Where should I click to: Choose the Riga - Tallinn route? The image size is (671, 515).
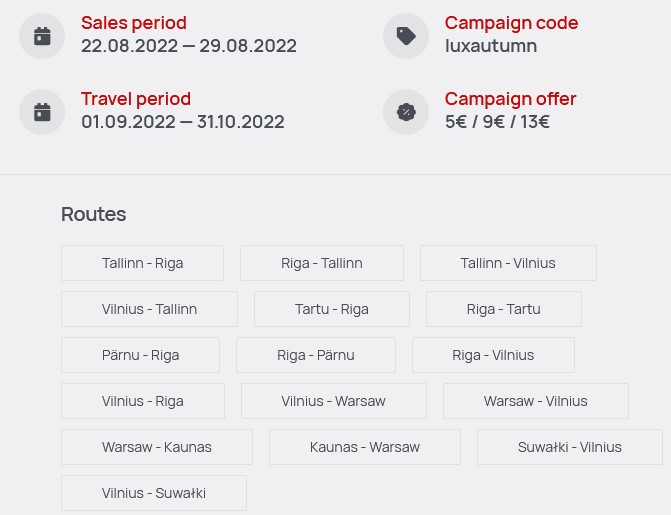(x=322, y=263)
